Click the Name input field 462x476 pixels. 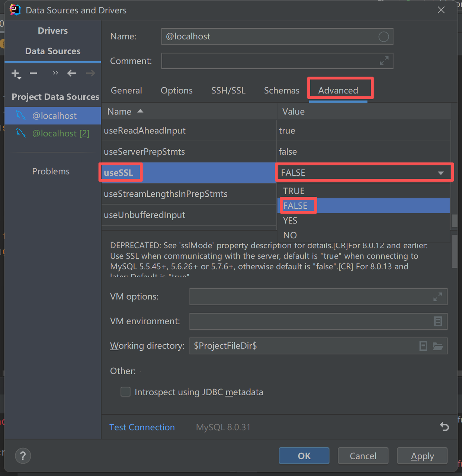coord(277,36)
